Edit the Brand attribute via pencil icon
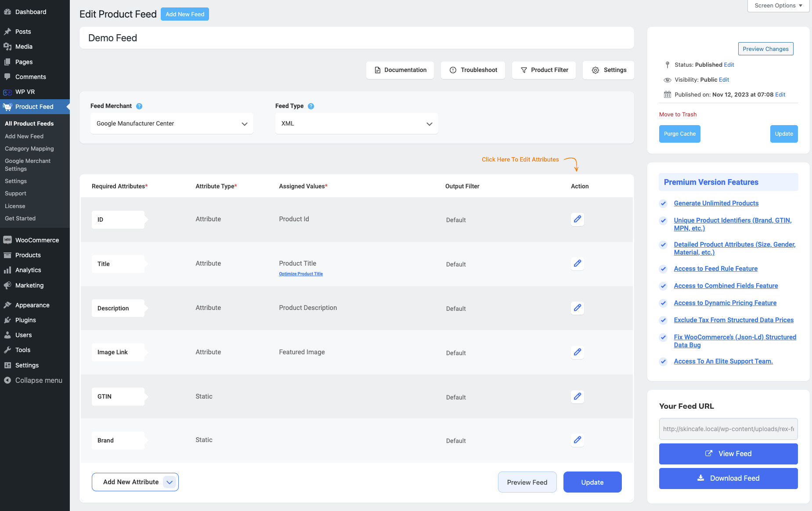Viewport: 812px width, 511px height. (x=577, y=440)
